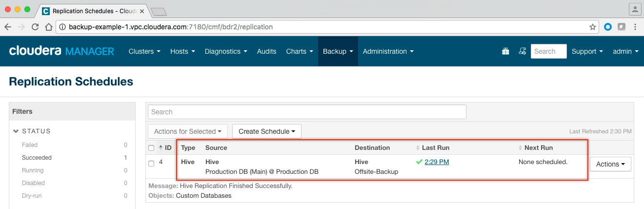This screenshot has width=644, height=209.
Task: Bookmark this page with the star icon
Action: coord(593,27)
